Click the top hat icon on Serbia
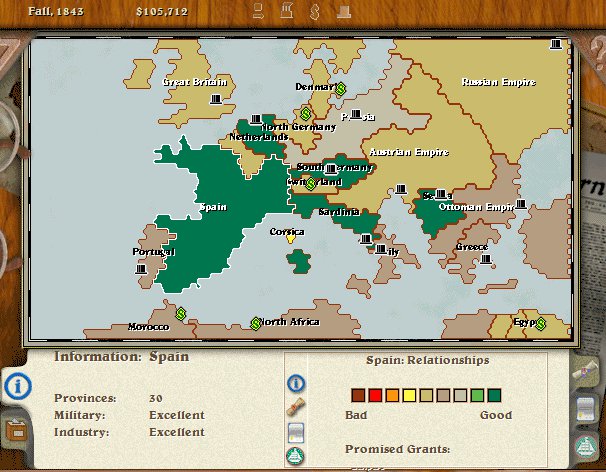This screenshot has height=472, width=606. [x=441, y=194]
